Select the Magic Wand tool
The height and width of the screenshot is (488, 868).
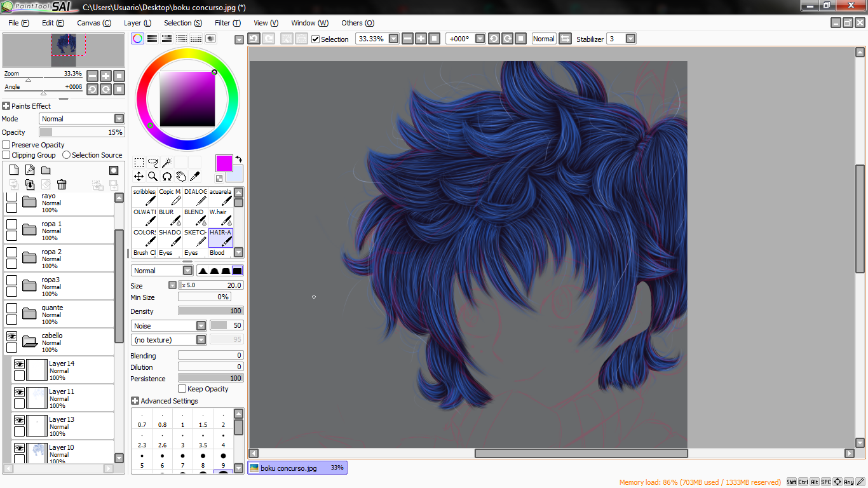pyautogui.click(x=166, y=163)
